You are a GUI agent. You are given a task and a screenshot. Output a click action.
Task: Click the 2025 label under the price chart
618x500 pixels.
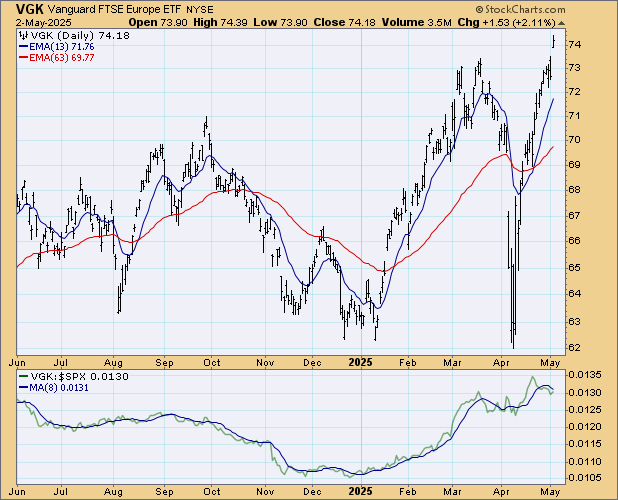(x=361, y=362)
